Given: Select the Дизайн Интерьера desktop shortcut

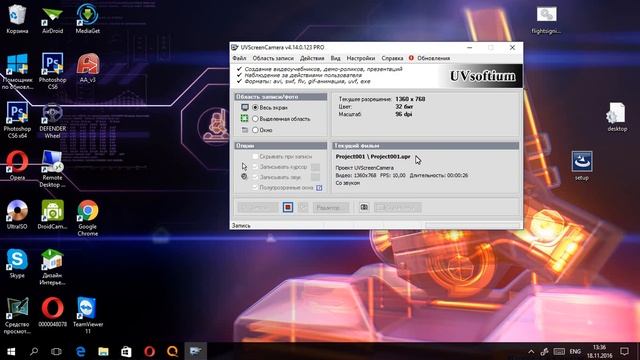Looking at the screenshot, I should 53,267.
